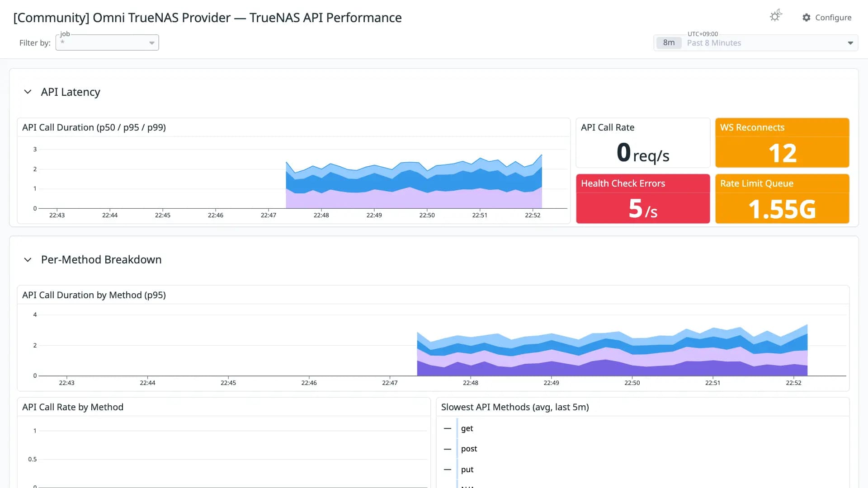Screen dimensions: 868x488
Task: Click the API Latency section heading
Action: (x=71, y=92)
